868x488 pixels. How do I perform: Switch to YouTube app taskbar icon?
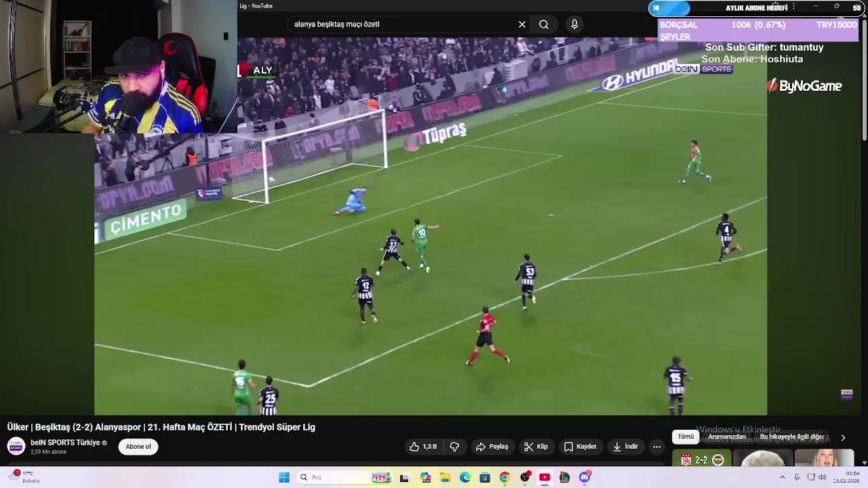(x=545, y=478)
